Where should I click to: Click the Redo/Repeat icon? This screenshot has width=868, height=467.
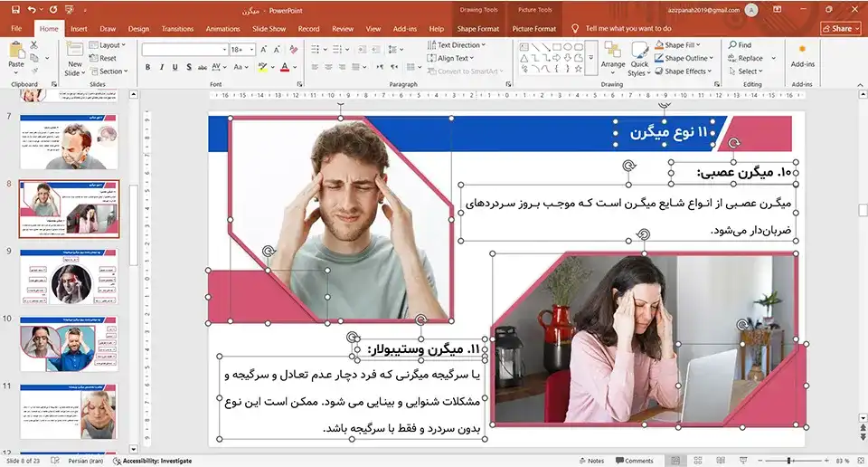tap(53, 9)
